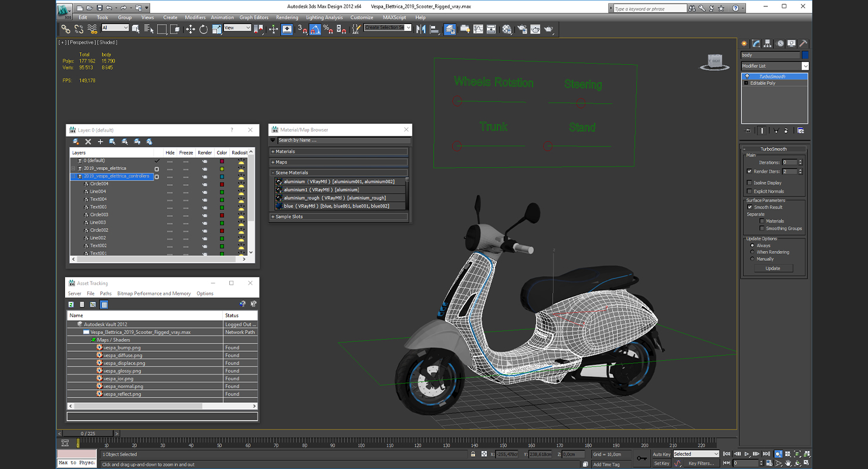Click Add Time Tag
The height and width of the screenshot is (469, 868).
(x=606, y=464)
